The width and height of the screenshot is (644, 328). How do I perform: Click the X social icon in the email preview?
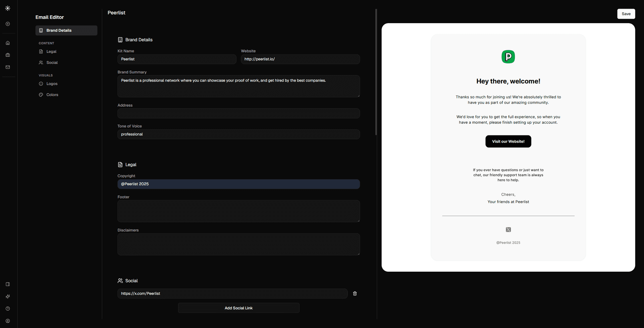508,229
